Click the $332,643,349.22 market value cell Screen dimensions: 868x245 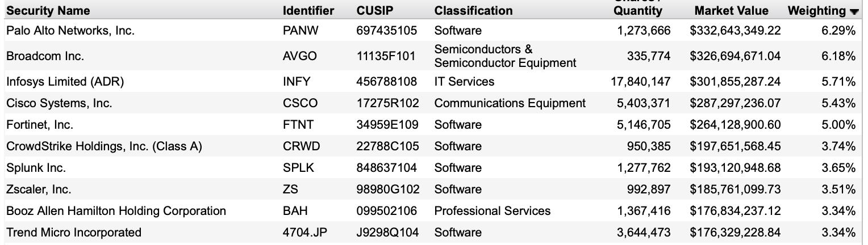735,31
